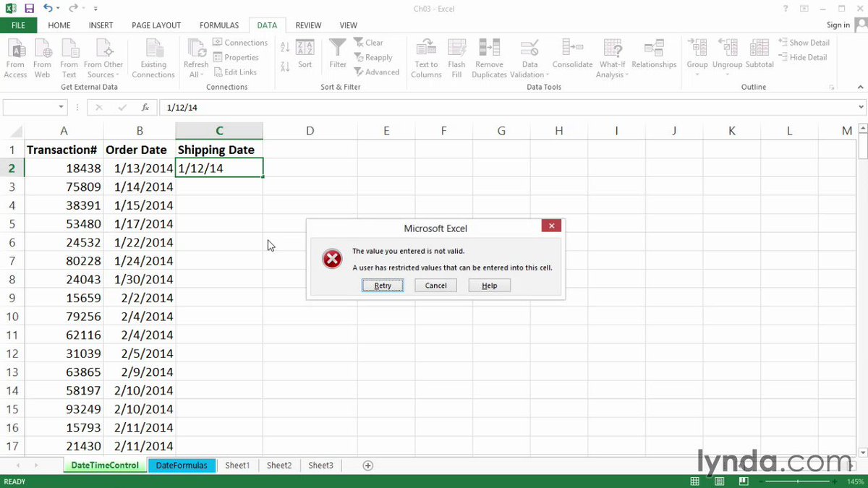Click the Data Validation icon
868x488 pixels.
click(530, 48)
